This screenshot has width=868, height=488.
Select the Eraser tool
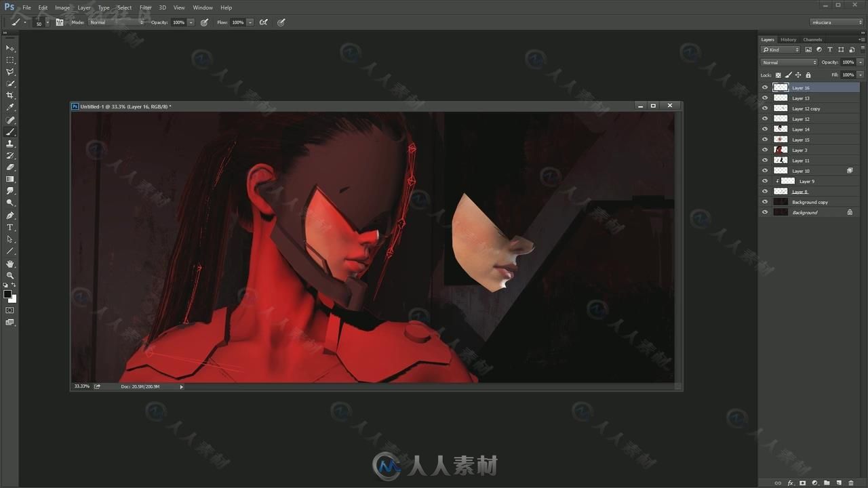10,167
